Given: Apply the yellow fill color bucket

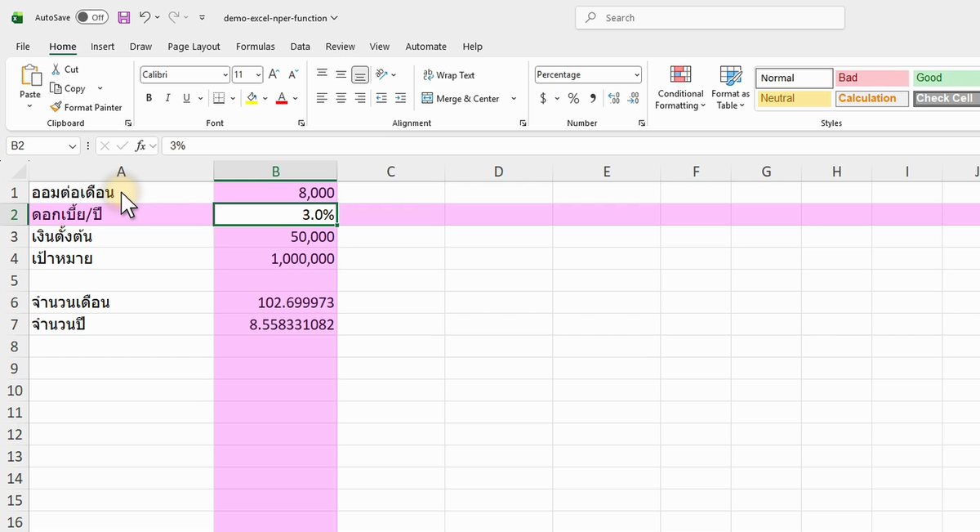Looking at the screenshot, I should (x=252, y=98).
